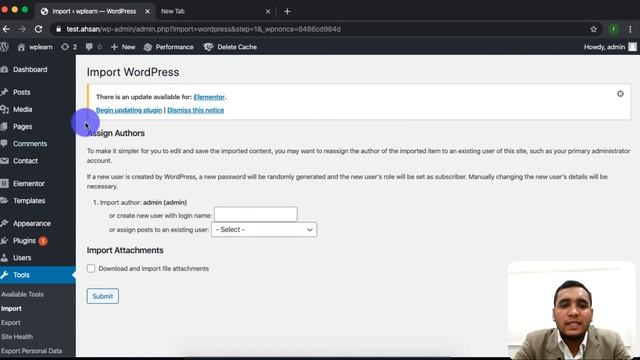Click Delete Cache in admin bar
The height and width of the screenshot is (360, 640).
[x=230, y=47]
